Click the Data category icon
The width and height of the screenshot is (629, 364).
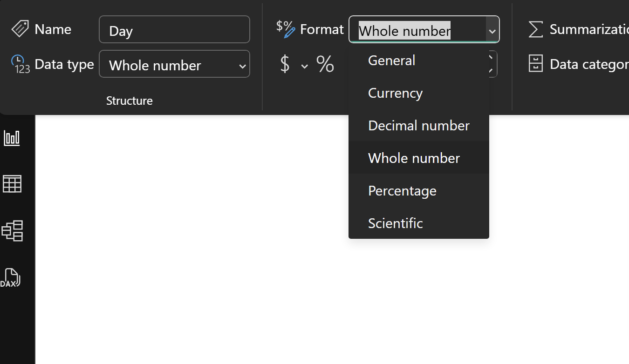[536, 64]
